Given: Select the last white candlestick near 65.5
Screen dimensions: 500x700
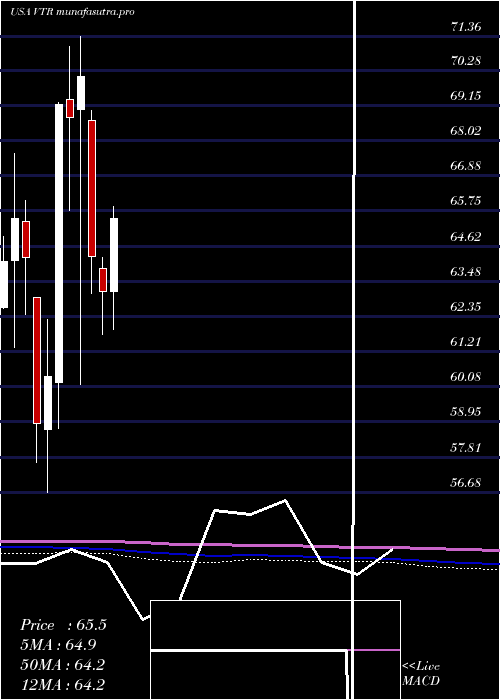Looking at the screenshot, I should point(114,255).
